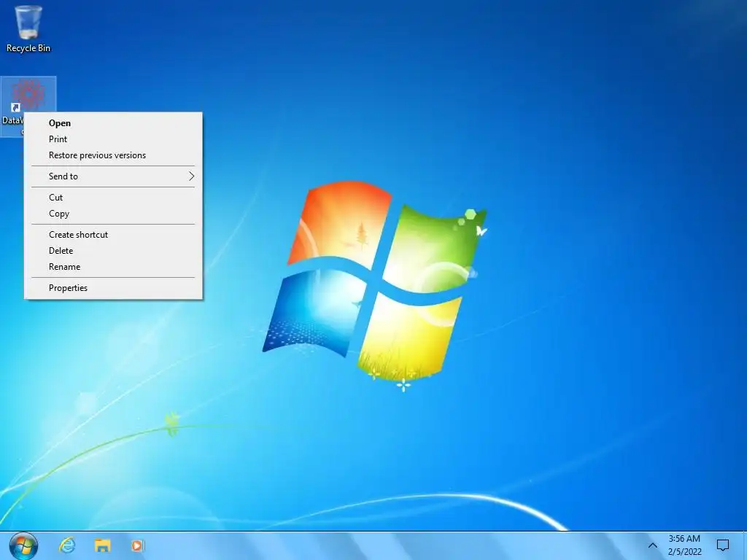Click the Recycle Bin label text
Screen dimensions: 747x560
pyautogui.click(x=28, y=48)
